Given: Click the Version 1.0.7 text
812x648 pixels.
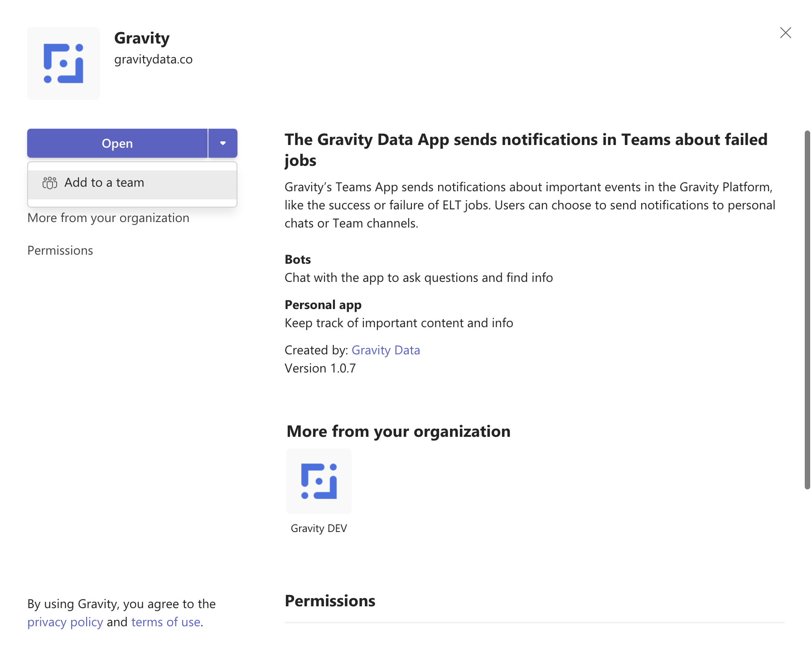Looking at the screenshot, I should [x=320, y=368].
